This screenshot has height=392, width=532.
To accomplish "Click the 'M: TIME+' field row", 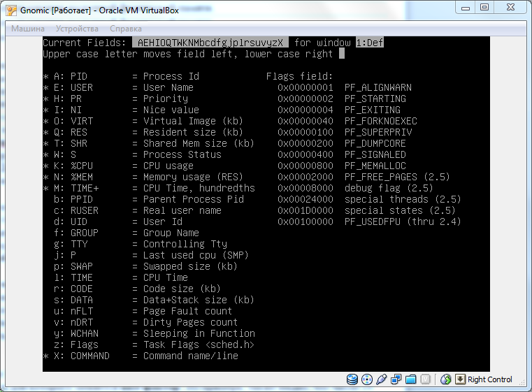I will [149, 188].
